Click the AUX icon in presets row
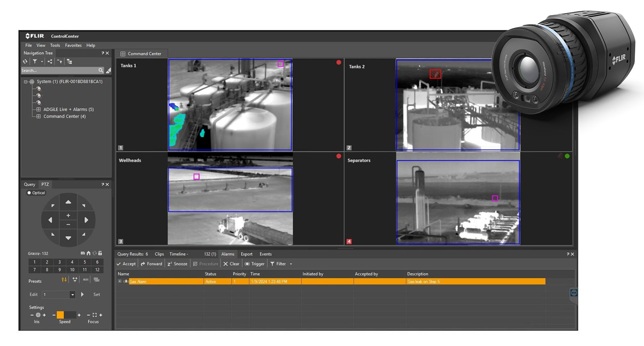 point(85,280)
